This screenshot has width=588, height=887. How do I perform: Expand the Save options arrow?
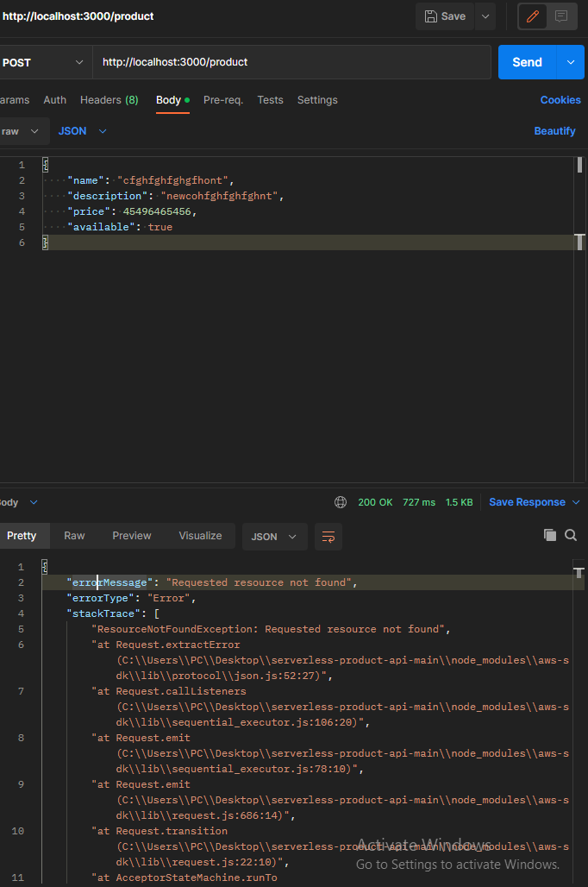click(x=485, y=16)
